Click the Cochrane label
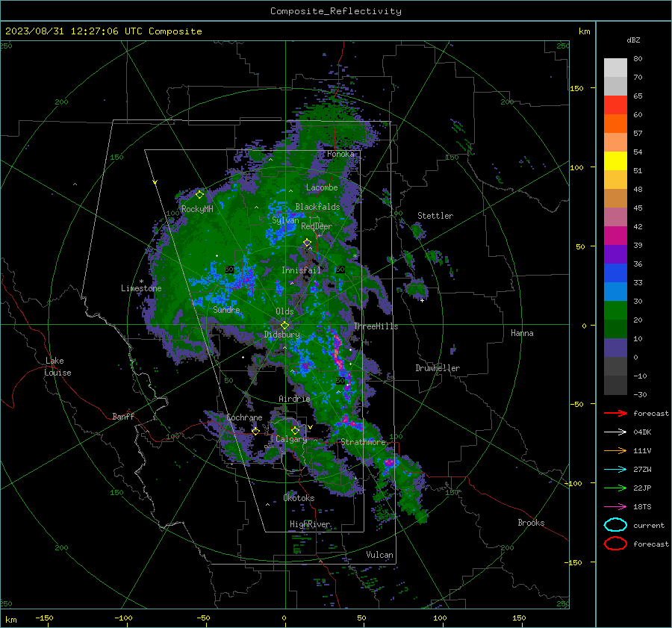Screen dimensions: 672x628 244,417
